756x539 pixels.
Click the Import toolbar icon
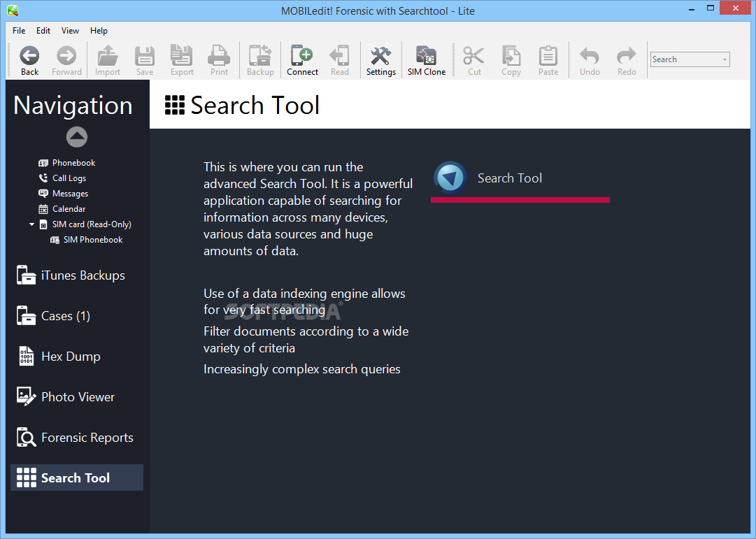tap(108, 61)
